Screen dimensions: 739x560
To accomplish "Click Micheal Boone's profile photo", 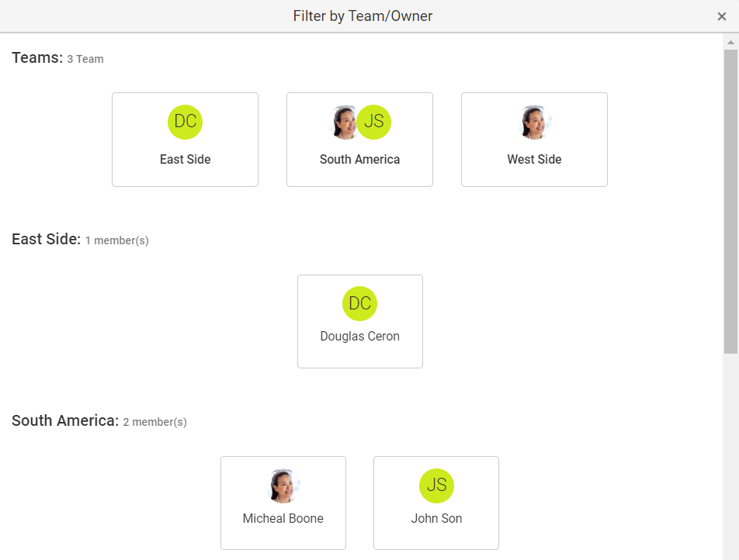I will coord(283,486).
